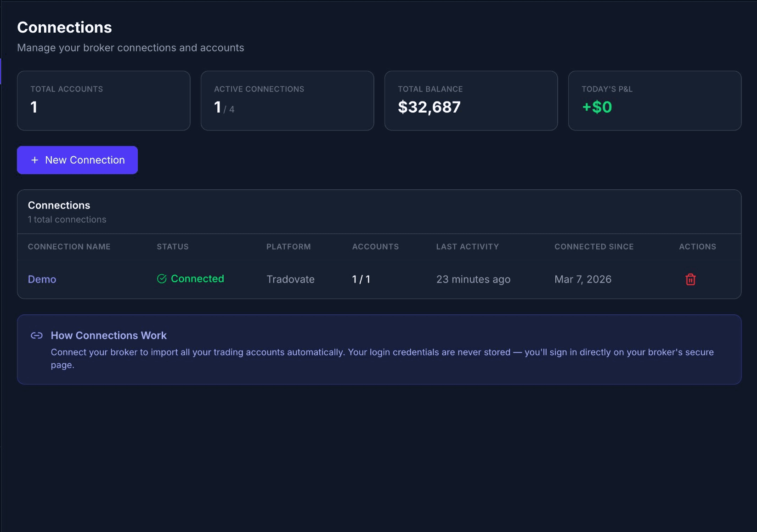The image size is (757, 532).
Task: Click the Status column header
Action: click(x=173, y=247)
